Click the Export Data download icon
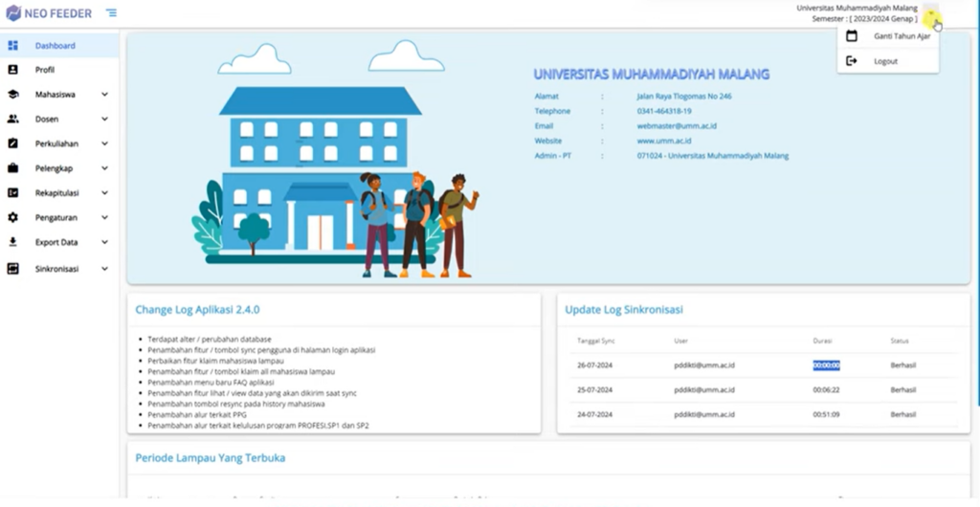 [12, 242]
